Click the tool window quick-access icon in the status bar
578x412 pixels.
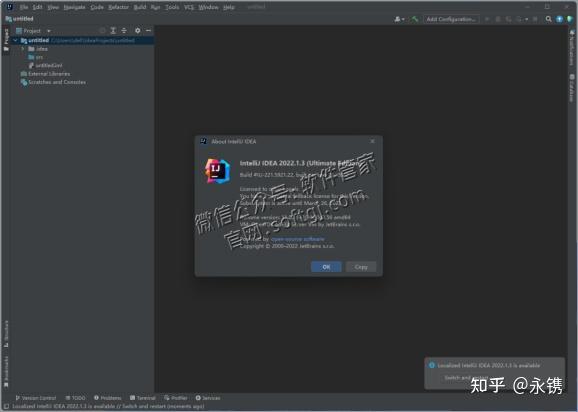click(6, 406)
